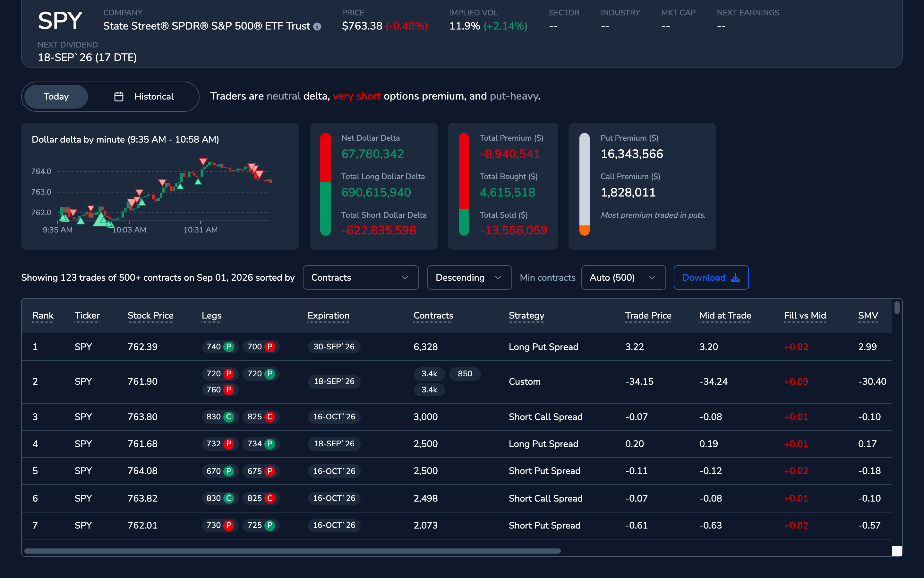Viewport: 924px width, 578px height.
Task: Click the 670 P leg chip in row 5
Action: pos(220,471)
